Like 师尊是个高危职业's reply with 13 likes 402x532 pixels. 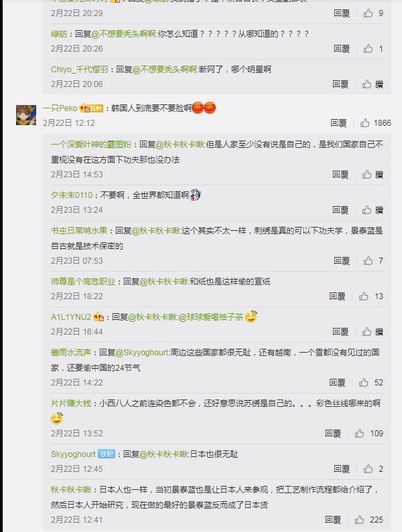coord(364,296)
